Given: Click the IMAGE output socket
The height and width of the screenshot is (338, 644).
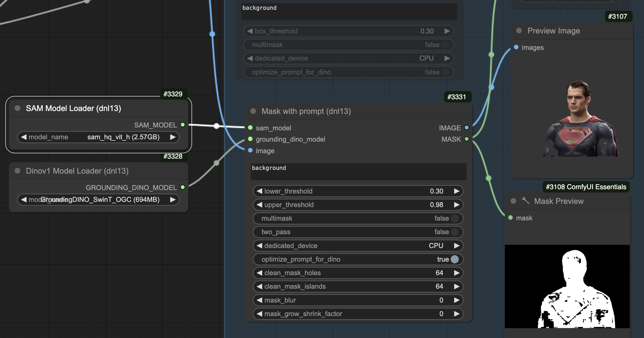Looking at the screenshot, I should pos(466,127).
